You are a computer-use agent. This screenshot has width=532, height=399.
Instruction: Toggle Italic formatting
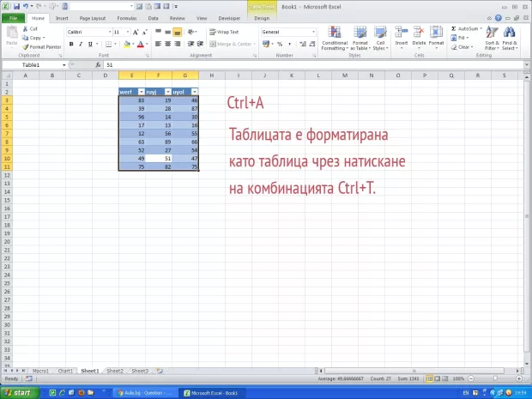[x=81, y=44]
